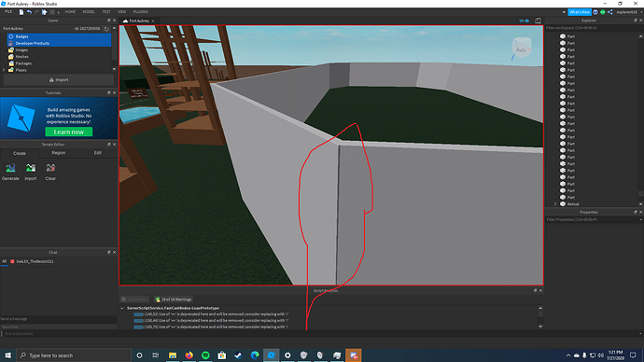This screenshot has width=644, height=362.
Task: Switch to the Region tab in Terrain Editor
Action: pyautogui.click(x=58, y=153)
